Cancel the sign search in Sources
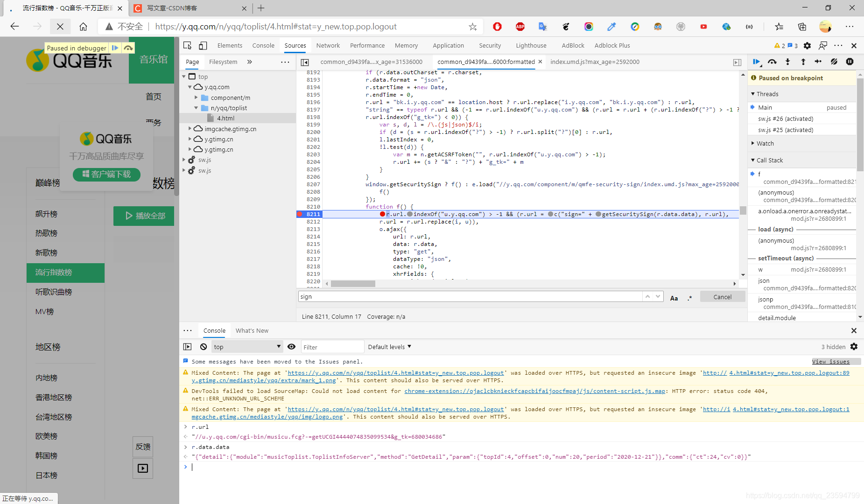 coord(722,297)
